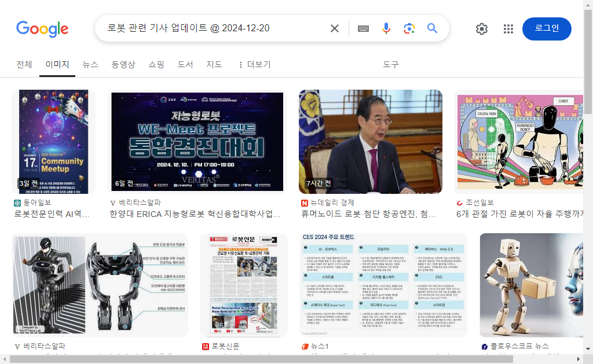This screenshot has height=364, width=593.
Task: Open the Google apps grid
Action: point(508,29)
